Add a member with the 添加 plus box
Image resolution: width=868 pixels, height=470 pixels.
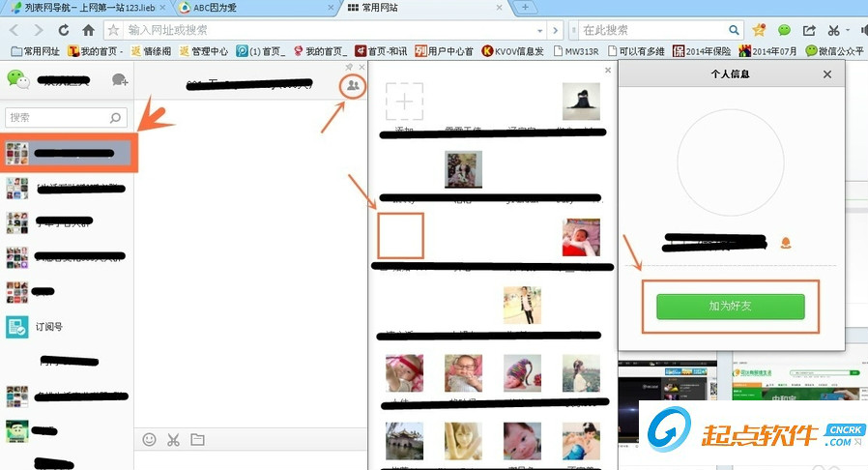point(404,102)
